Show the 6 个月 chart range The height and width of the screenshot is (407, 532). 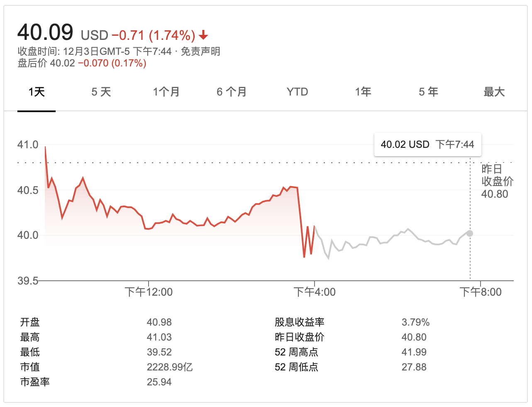point(232,92)
